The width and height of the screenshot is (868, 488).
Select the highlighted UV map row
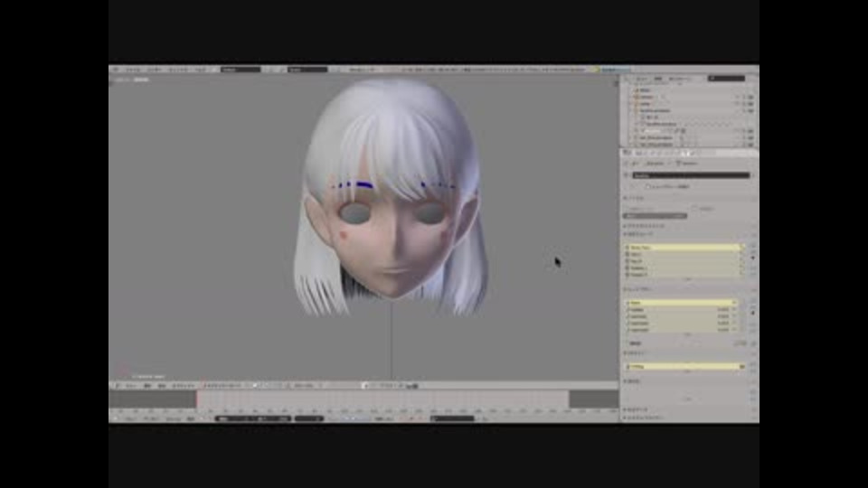click(685, 366)
